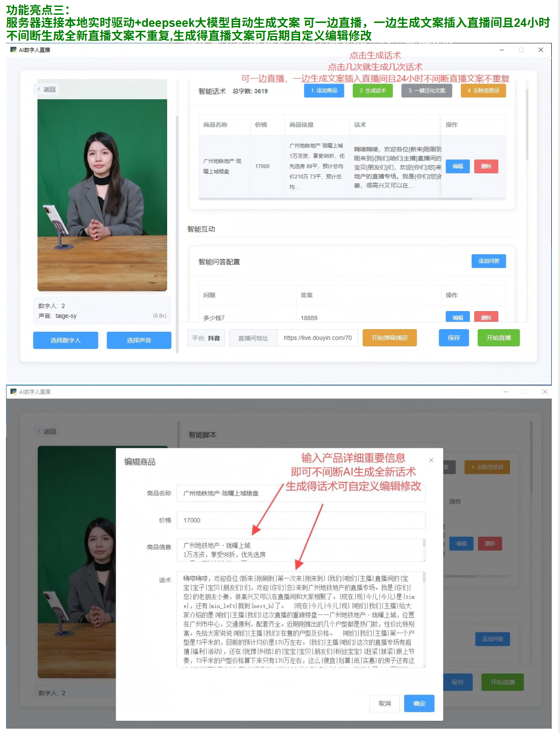Click 保存 button in top window

(454, 338)
